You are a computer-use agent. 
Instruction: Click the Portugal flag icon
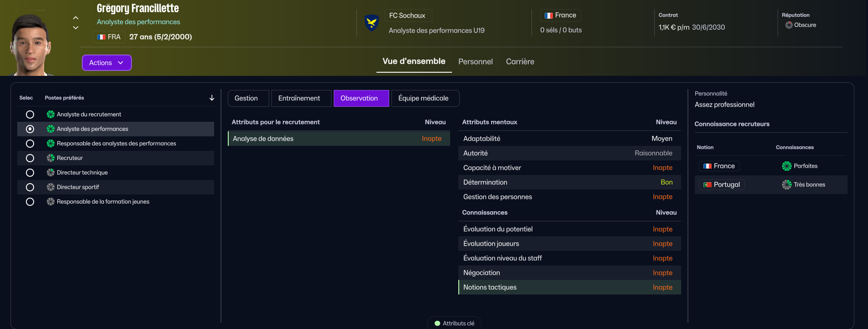[x=707, y=185]
